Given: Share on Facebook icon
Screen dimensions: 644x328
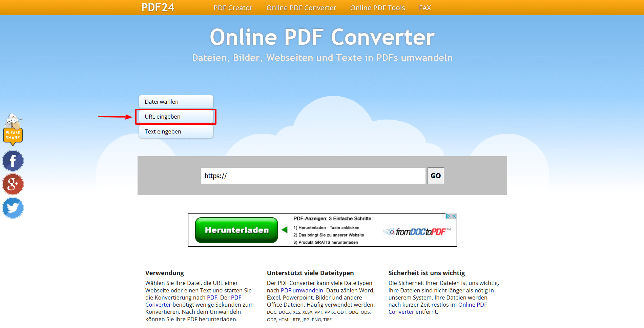Looking at the screenshot, I should (13, 161).
